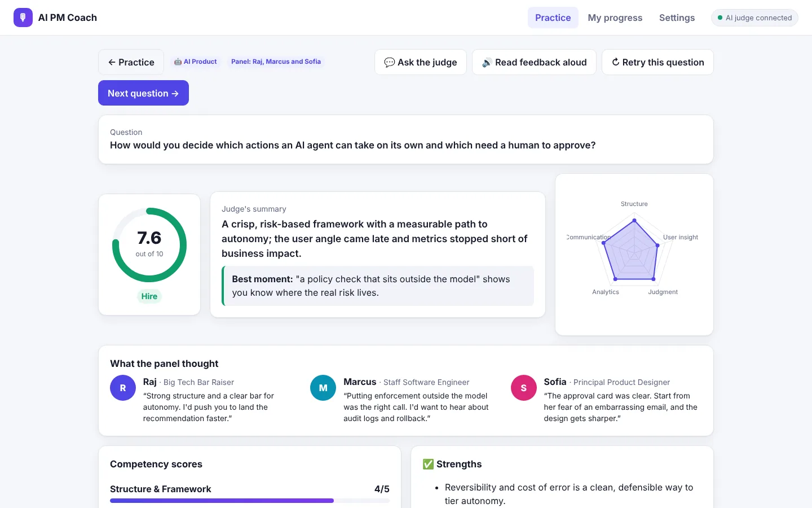Click the 7.6 score ring
Screen dimensions: 812x508
[x=149, y=245]
